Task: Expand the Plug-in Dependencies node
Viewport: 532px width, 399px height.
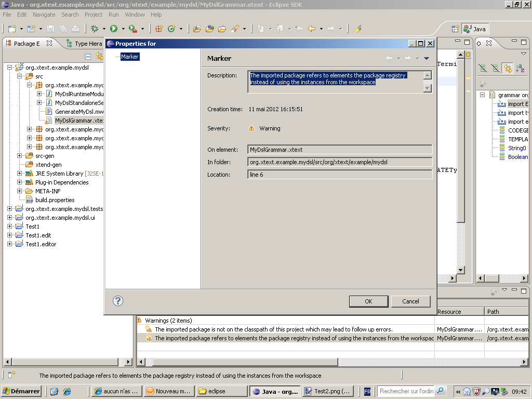Action: pyautogui.click(x=20, y=182)
